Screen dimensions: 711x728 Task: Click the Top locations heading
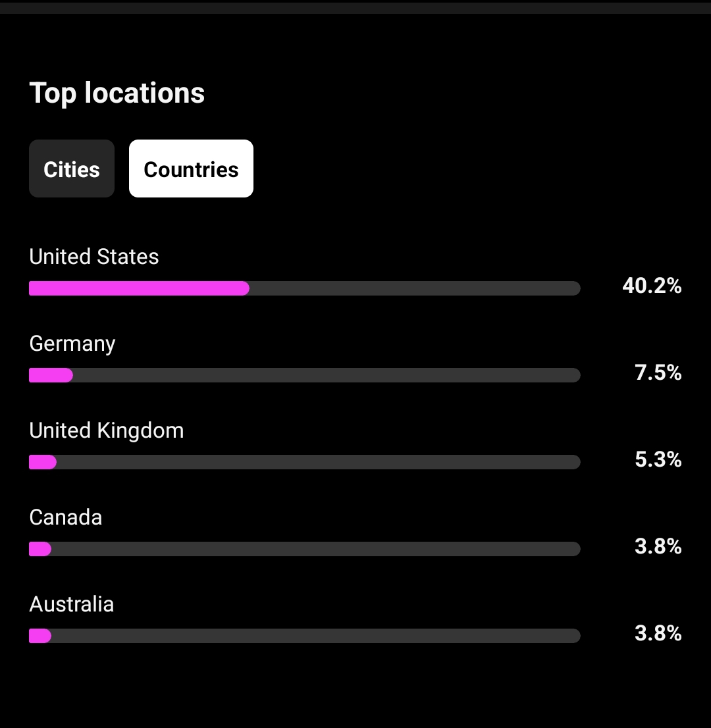tap(117, 93)
